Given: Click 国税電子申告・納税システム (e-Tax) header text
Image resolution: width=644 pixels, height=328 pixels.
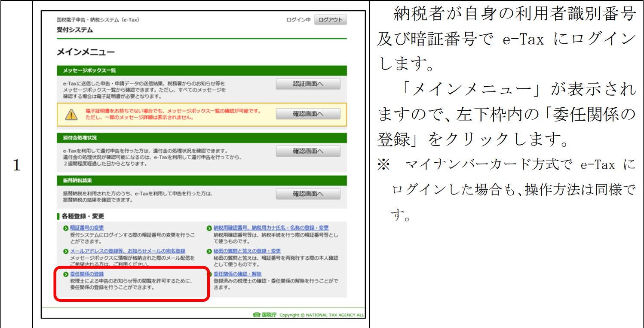Looking at the screenshot, I should coord(98,20).
